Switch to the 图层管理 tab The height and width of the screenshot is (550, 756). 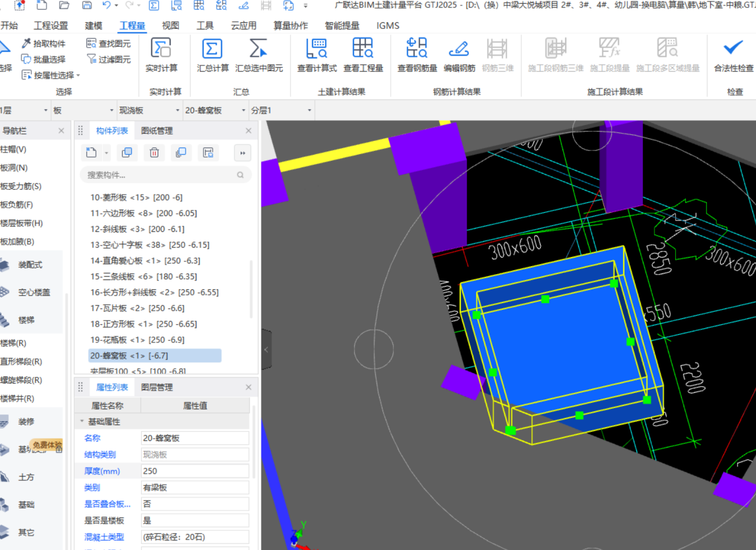click(x=157, y=388)
